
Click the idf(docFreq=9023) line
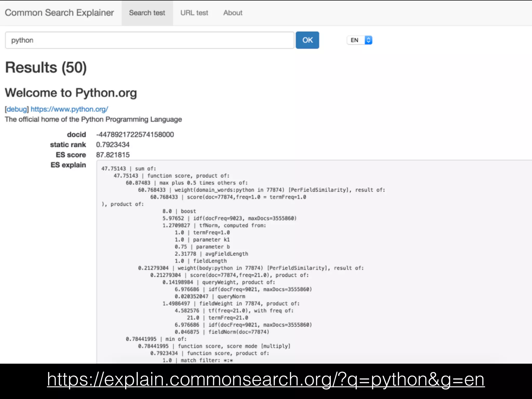pyautogui.click(x=230, y=218)
